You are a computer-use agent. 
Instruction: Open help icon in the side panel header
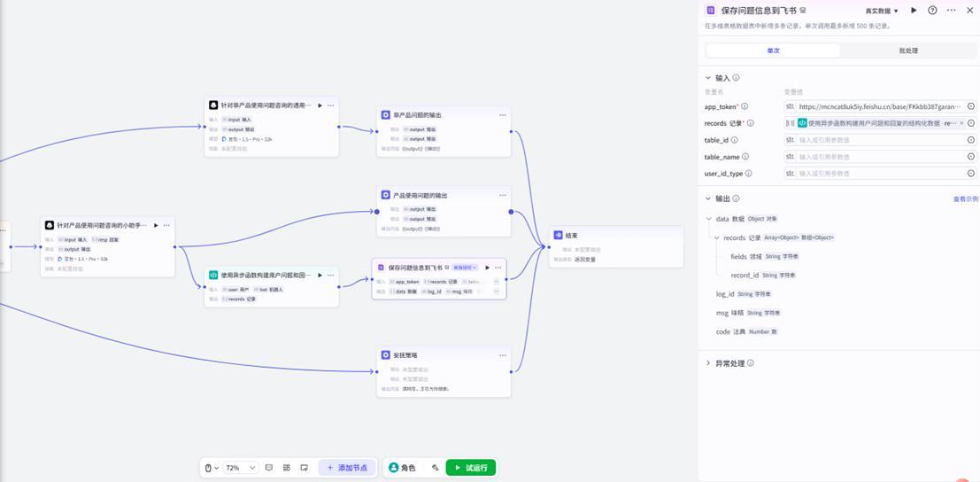(932, 11)
